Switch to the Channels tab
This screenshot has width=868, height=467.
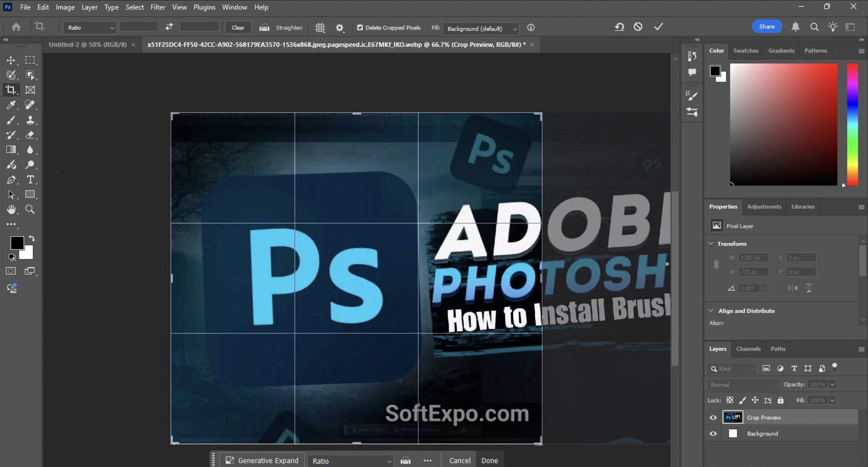click(748, 349)
